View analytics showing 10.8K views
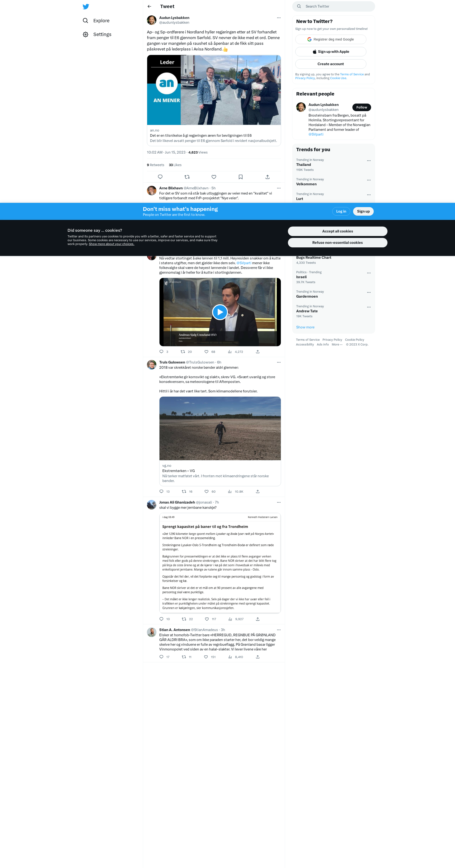The width and height of the screenshot is (455, 868). coord(235,492)
